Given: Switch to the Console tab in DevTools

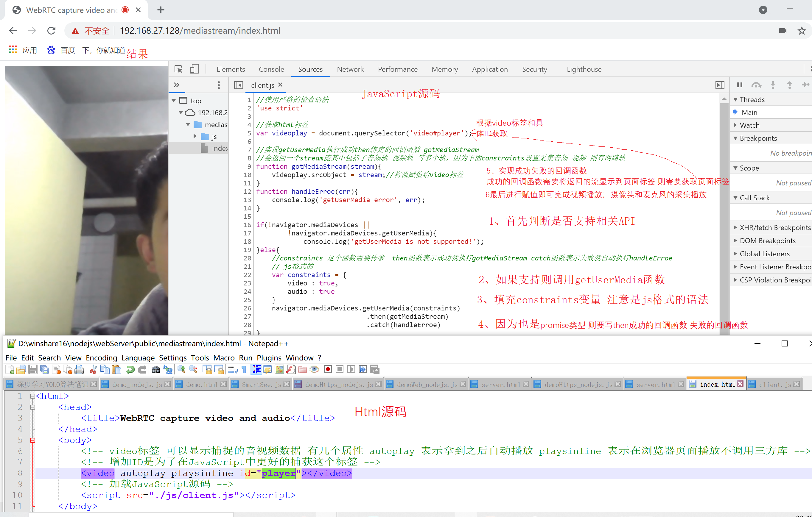Looking at the screenshot, I should [271, 69].
